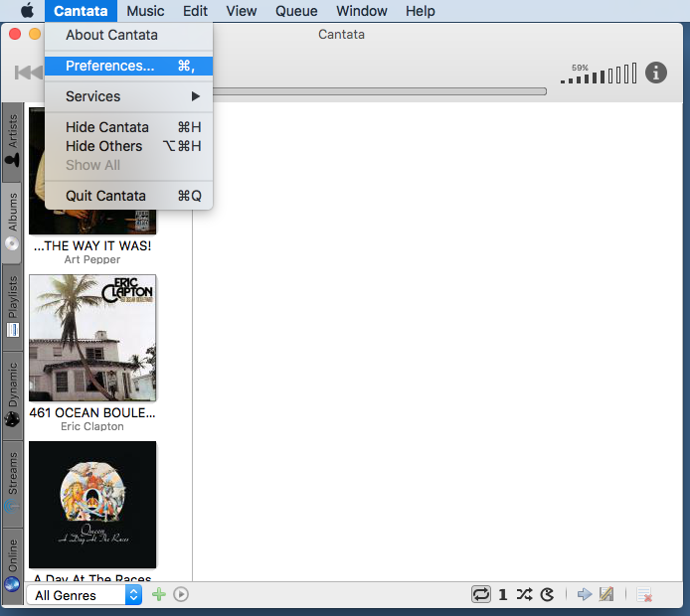Open the Queue menu
The height and width of the screenshot is (616, 690).
click(x=296, y=11)
